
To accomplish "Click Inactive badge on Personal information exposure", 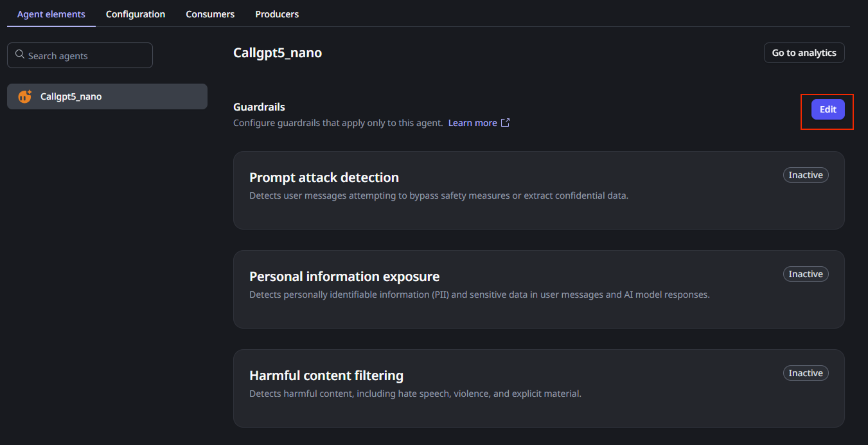I will point(806,274).
